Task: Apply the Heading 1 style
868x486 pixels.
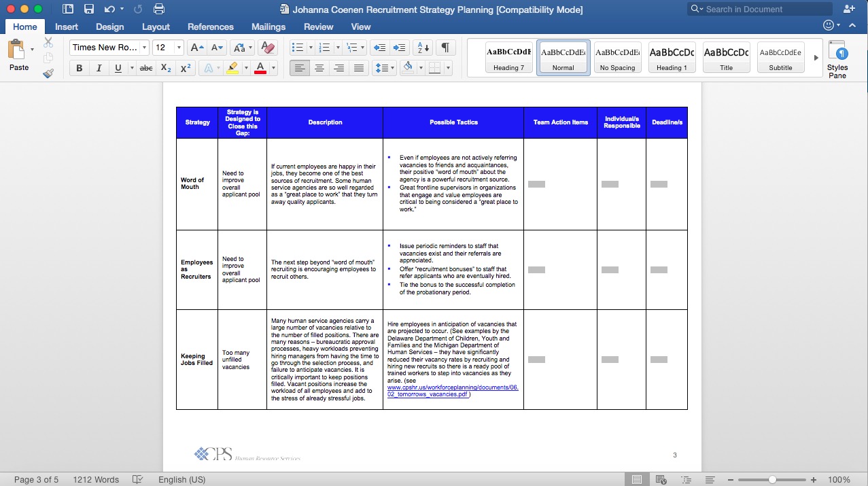Action: coord(672,57)
